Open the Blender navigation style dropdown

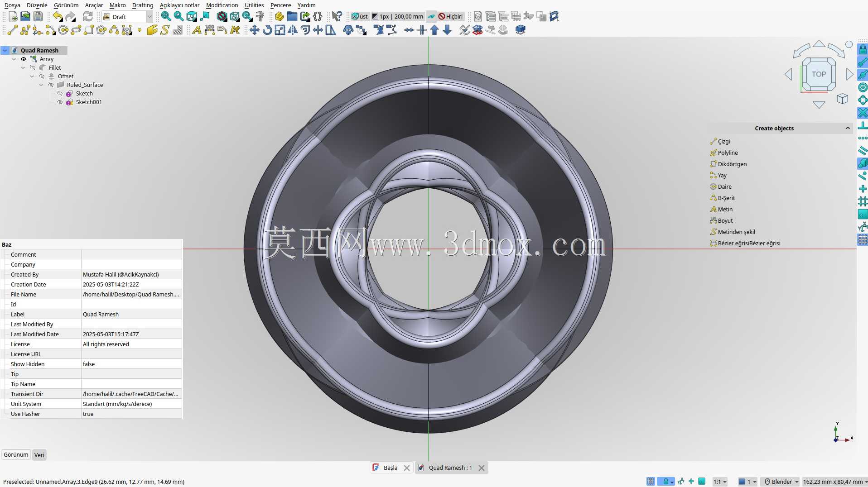pos(781,482)
